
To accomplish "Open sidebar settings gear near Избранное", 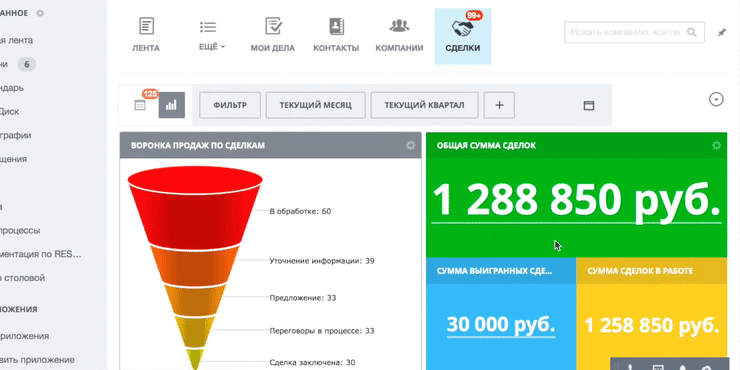I will (x=40, y=13).
